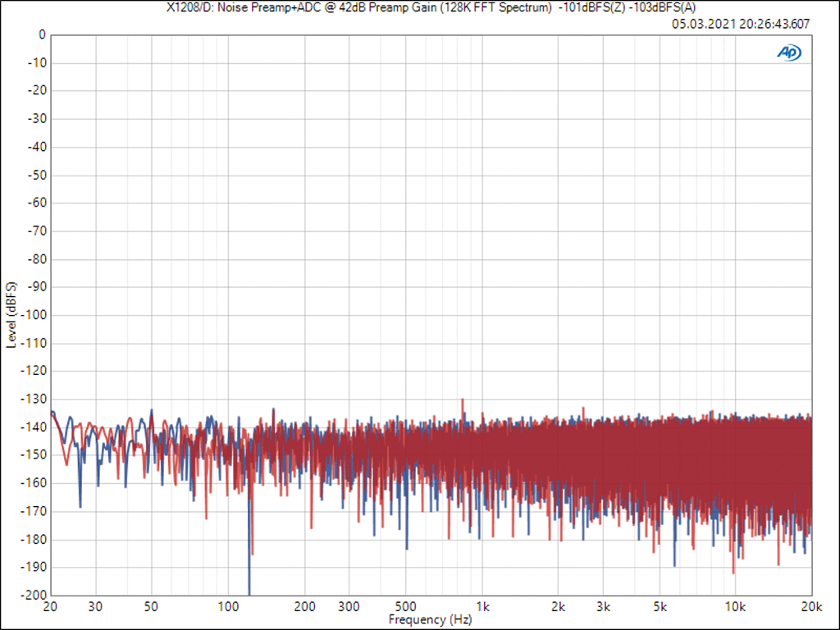Click the Frequency (Hz) axis label

(430, 620)
